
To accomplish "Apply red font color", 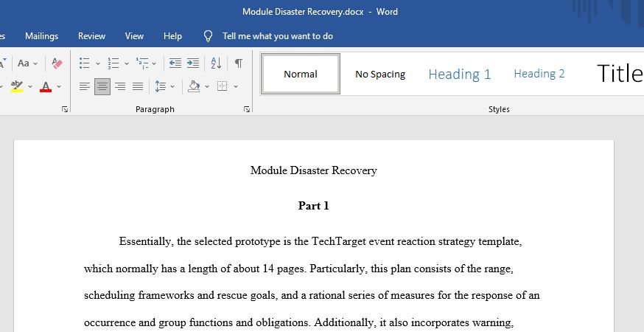I will (46, 86).
